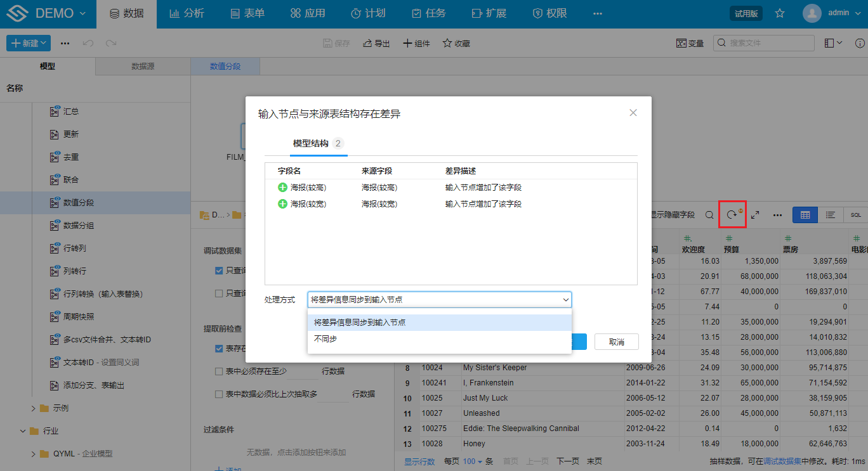Toggle the 表中数据必须比上次抽取多 checkbox

pos(219,394)
